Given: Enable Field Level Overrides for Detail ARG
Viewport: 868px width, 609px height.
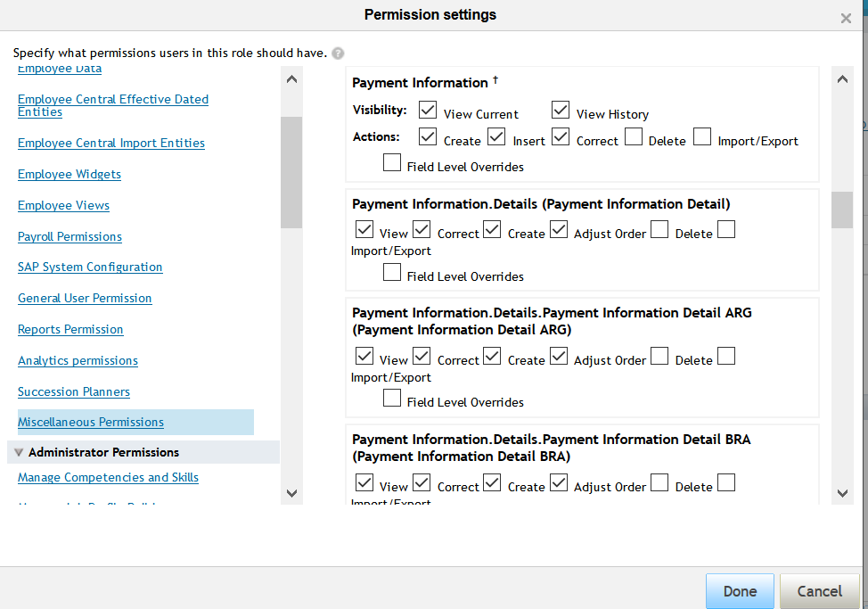Looking at the screenshot, I should point(392,398).
